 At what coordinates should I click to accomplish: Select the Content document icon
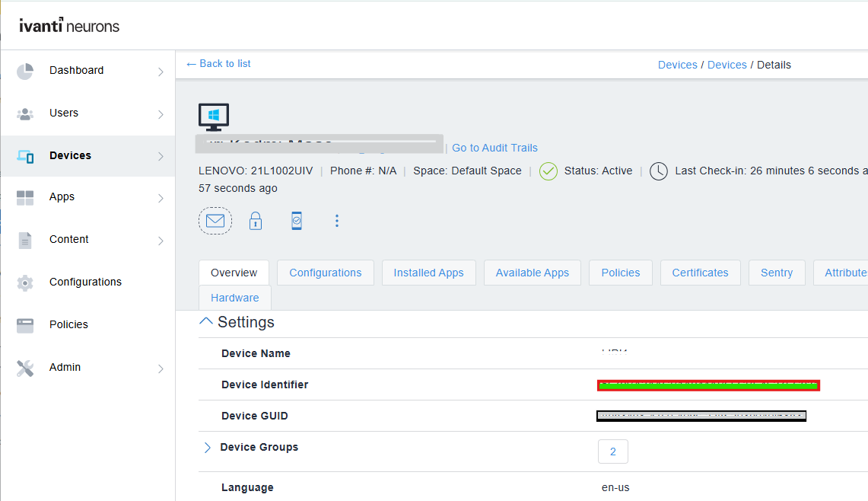click(x=24, y=239)
